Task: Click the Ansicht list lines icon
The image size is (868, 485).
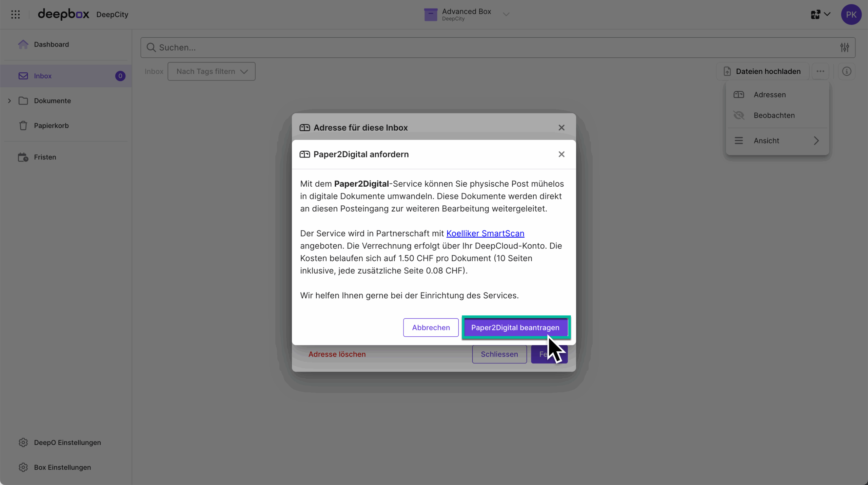Action: click(x=739, y=141)
